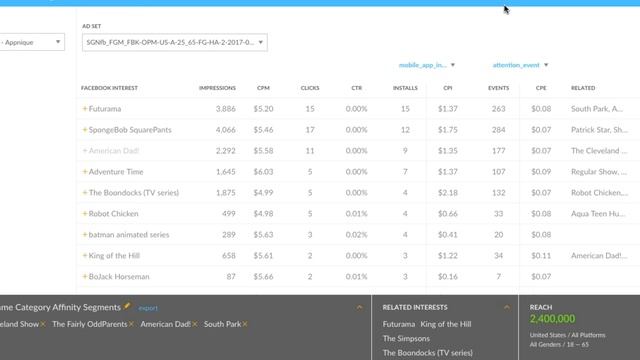
Task: Click Futurama interest name
Action: tap(105, 109)
